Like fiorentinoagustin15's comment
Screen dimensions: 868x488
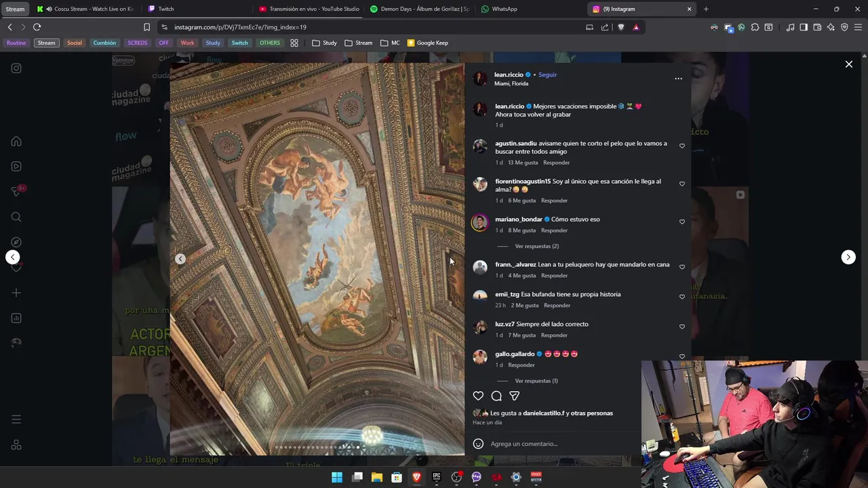point(682,184)
